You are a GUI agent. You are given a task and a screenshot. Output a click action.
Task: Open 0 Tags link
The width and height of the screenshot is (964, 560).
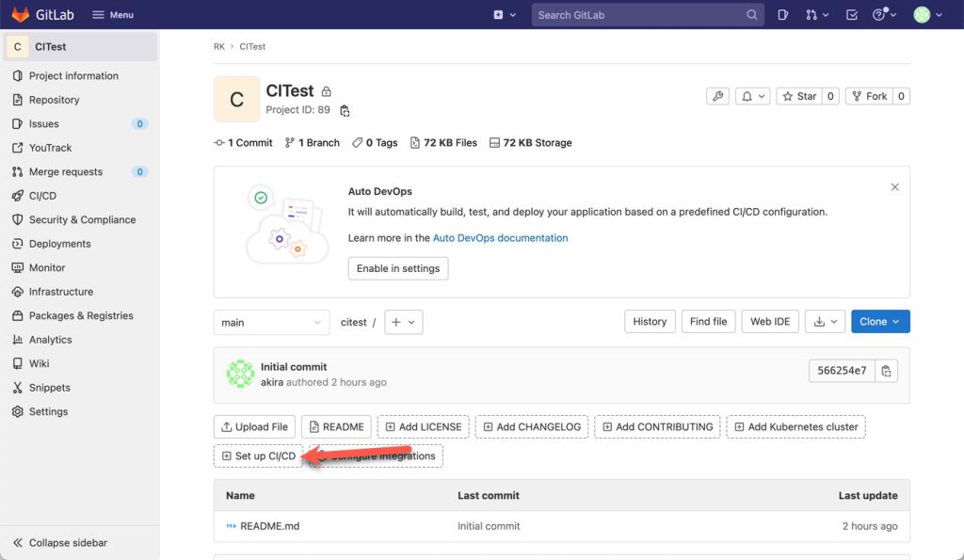(375, 143)
